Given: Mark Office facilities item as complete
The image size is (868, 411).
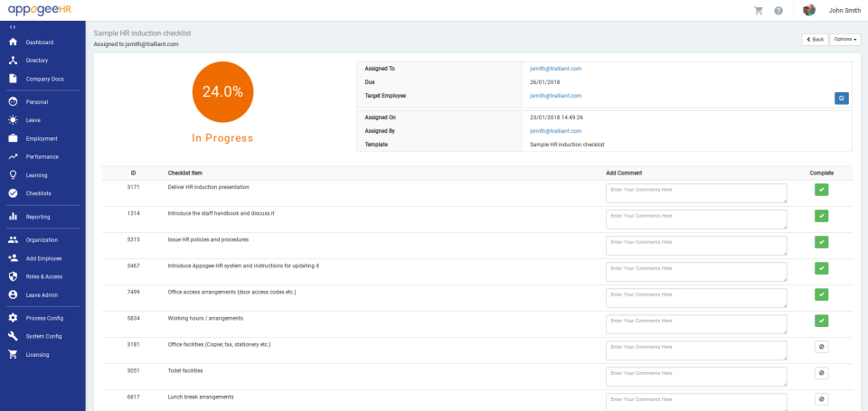Looking at the screenshot, I should tap(822, 347).
